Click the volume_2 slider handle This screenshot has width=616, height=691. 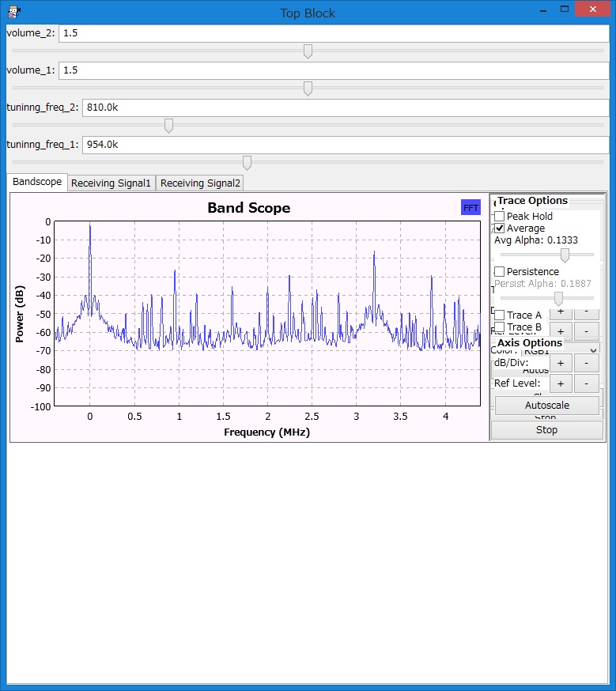coord(308,51)
